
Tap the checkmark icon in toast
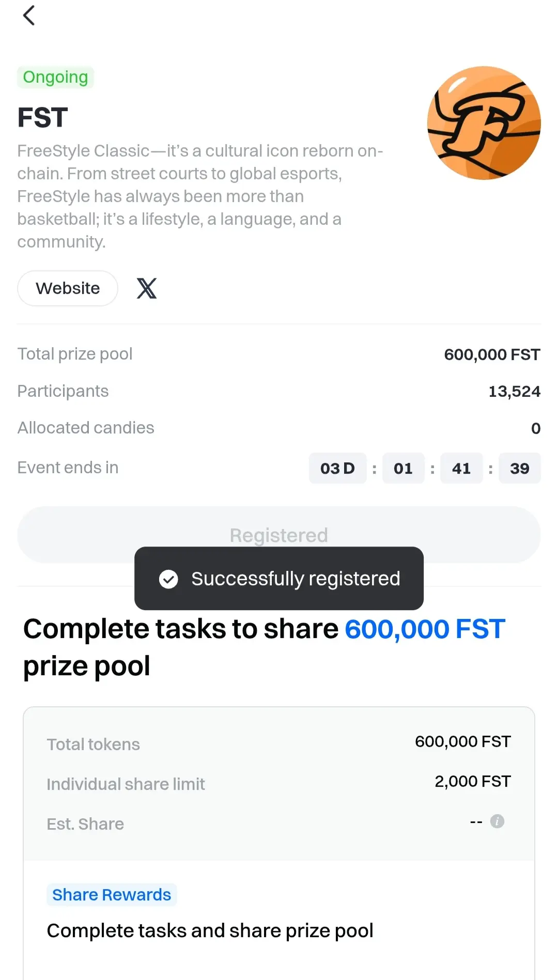168,579
